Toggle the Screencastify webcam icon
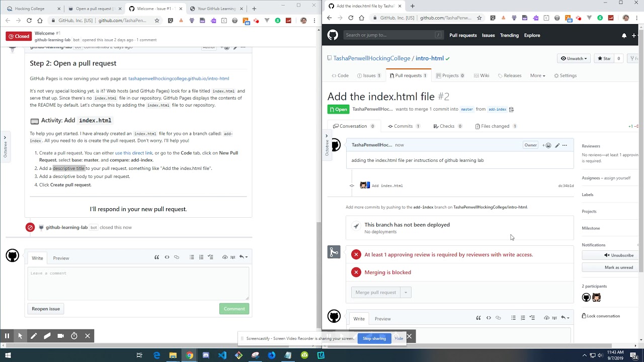 point(61,336)
